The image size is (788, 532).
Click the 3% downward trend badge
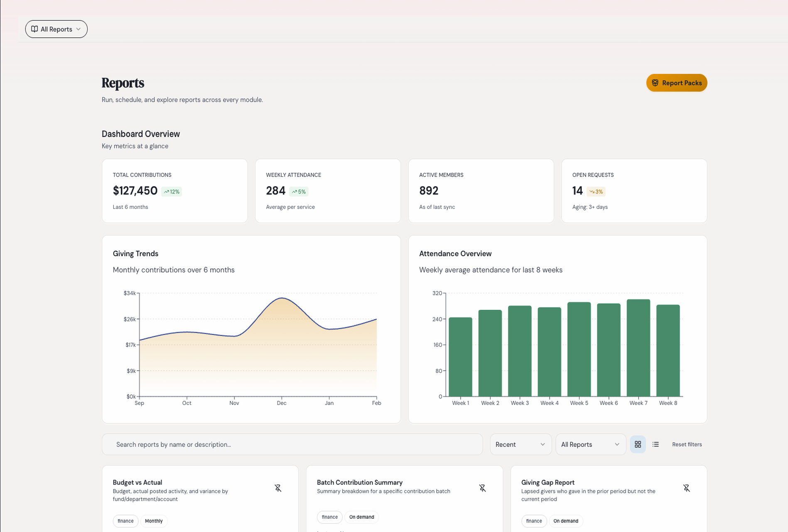coord(596,191)
